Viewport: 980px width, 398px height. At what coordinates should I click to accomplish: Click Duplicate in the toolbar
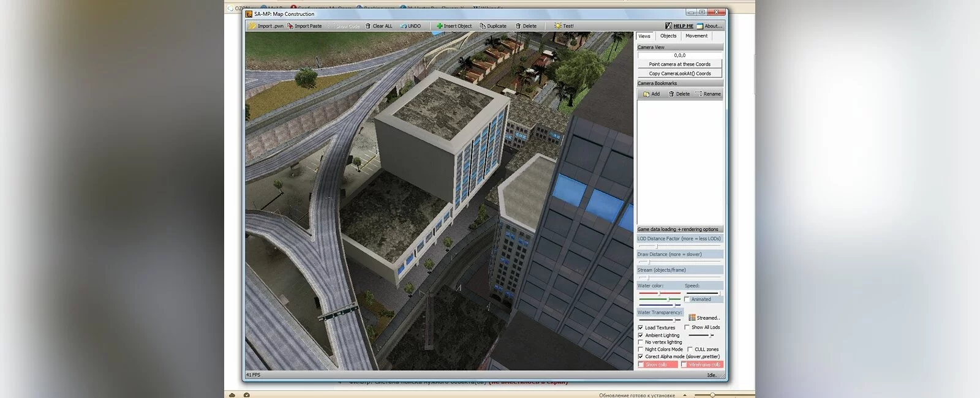point(493,26)
